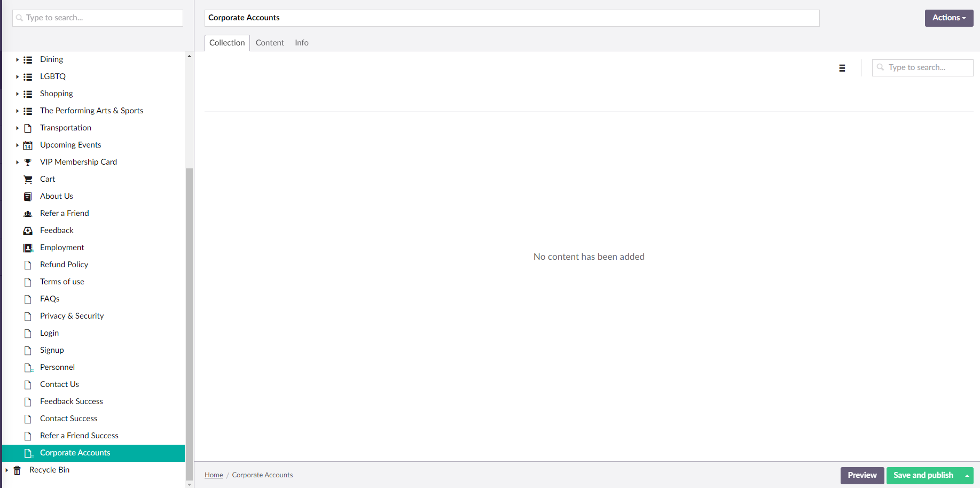980x488 pixels.
Task: Click the Refer a Friend people icon
Action: [x=28, y=214]
